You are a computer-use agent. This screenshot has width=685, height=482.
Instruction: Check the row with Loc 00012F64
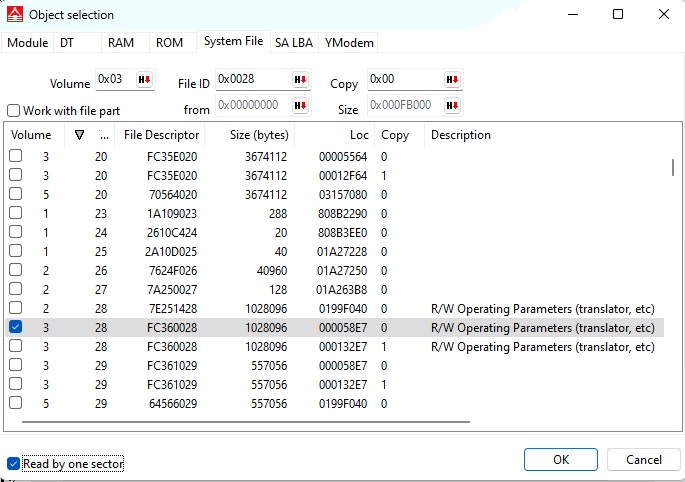16,175
